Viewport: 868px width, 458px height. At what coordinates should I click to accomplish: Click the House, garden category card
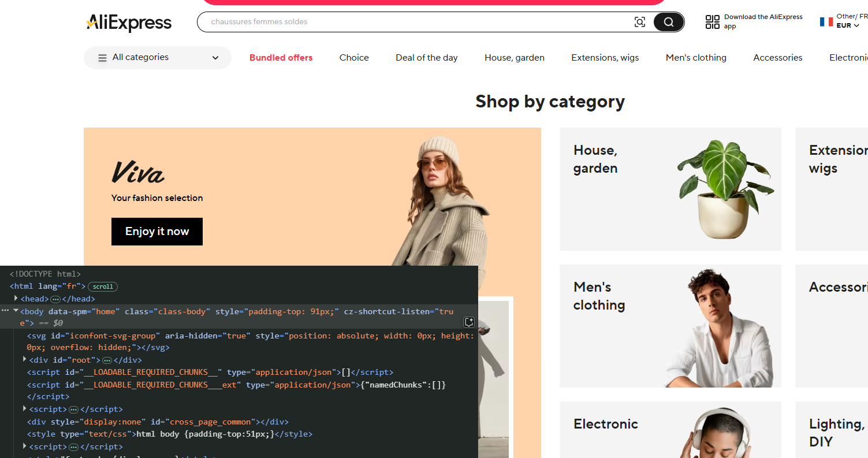(x=670, y=189)
